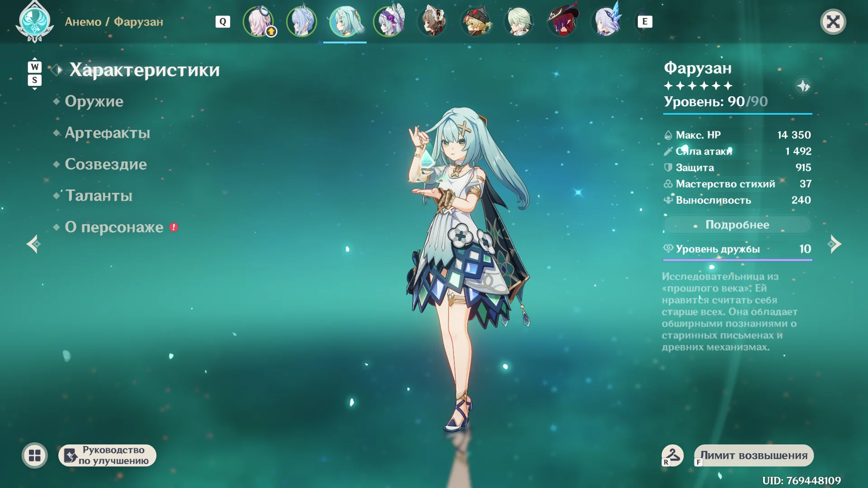Open the outfit hanger icon
Viewport: 868px width, 488px height.
pos(672,455)
